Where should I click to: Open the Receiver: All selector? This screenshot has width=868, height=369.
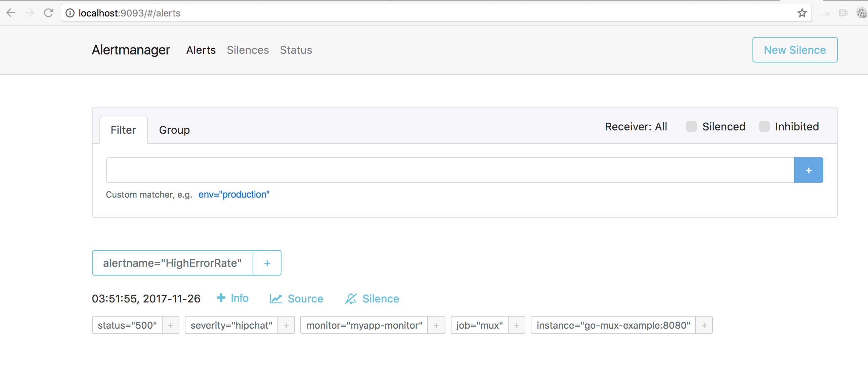(x=636, y=126)
